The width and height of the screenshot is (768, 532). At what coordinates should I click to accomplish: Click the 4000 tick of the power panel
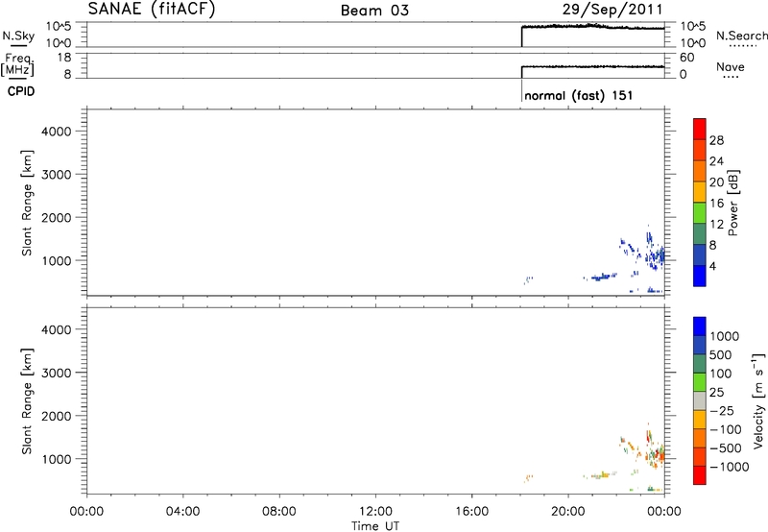[56, 132]
